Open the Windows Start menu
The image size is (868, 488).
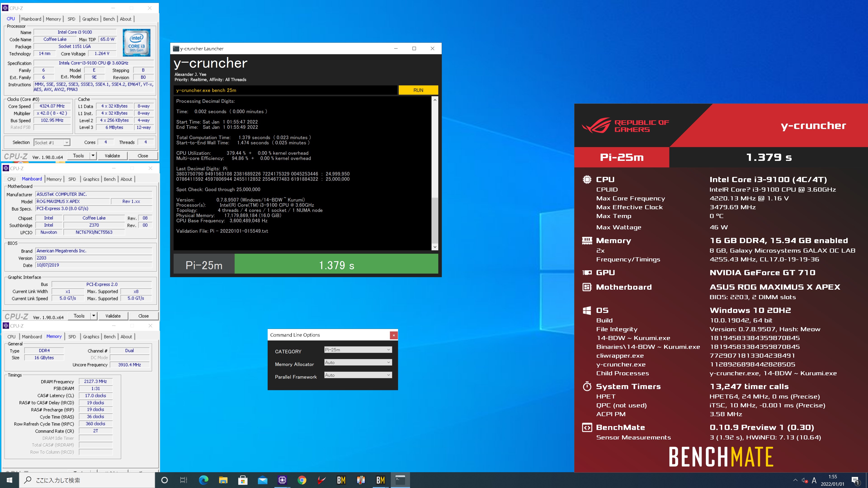9,480
